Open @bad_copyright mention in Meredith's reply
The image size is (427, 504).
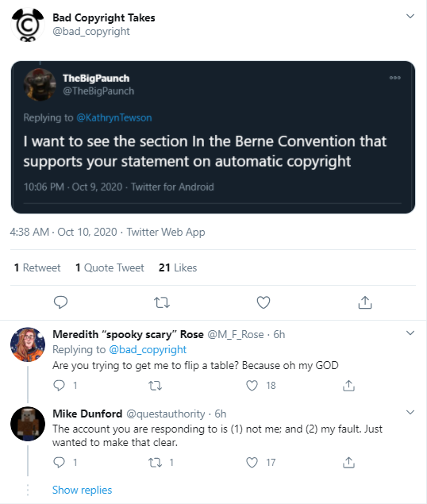[148, 349]
